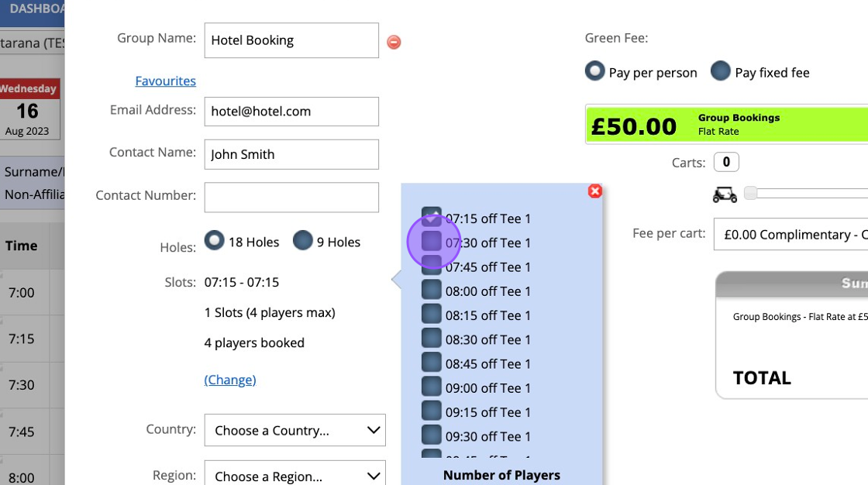The image size is (868, 485).
Task: Expand the Choose a Region dropdown
Action: click(x=294, y=476)
